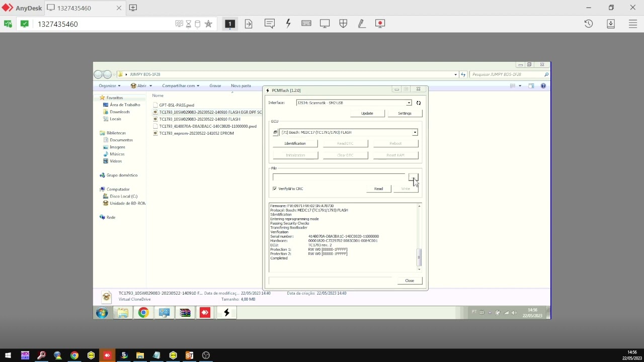Viewport: 644px width, 362px height.
Task: Click the PCMflash file path field
Action: pyautogui.click(x=339, y=177)
